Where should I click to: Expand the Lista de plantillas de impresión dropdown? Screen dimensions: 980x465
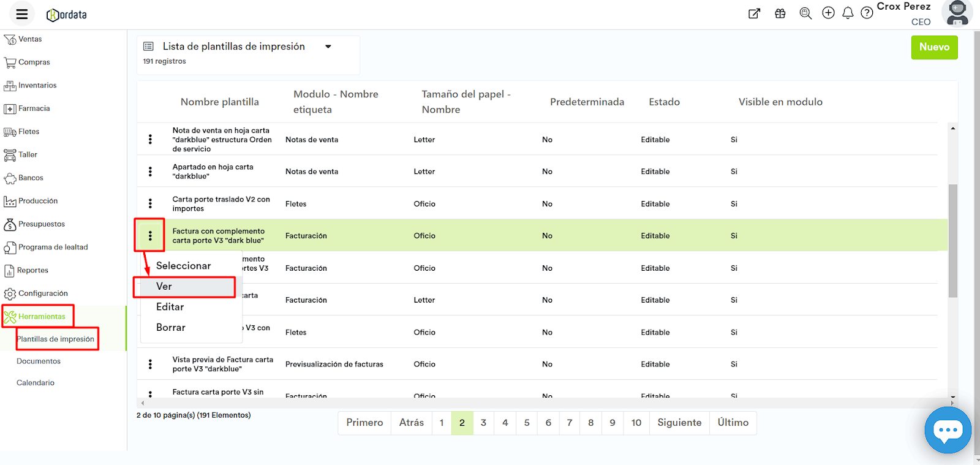tap(328, 47)
